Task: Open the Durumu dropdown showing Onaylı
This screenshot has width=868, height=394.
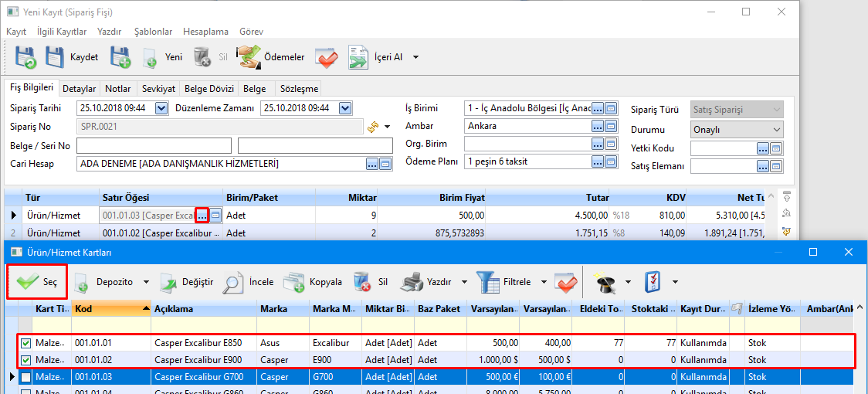Action: pos(776,130)
